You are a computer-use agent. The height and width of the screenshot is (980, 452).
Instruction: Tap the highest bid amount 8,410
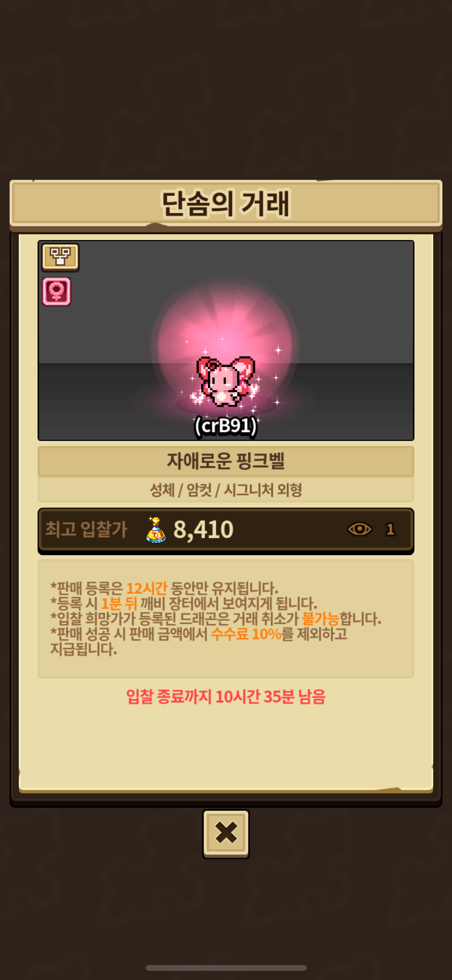[203, 529]
